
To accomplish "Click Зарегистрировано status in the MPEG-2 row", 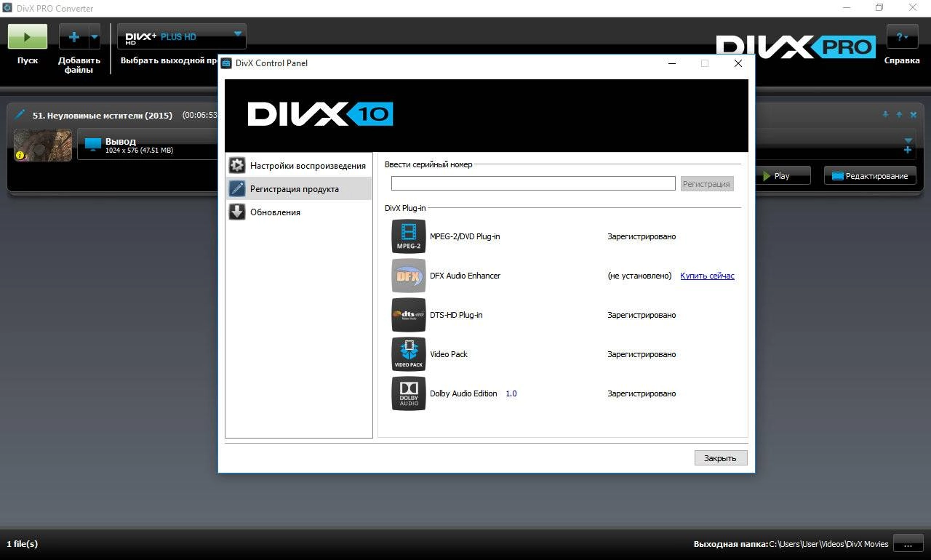I will pyautogui.click(x=642, y=236).
